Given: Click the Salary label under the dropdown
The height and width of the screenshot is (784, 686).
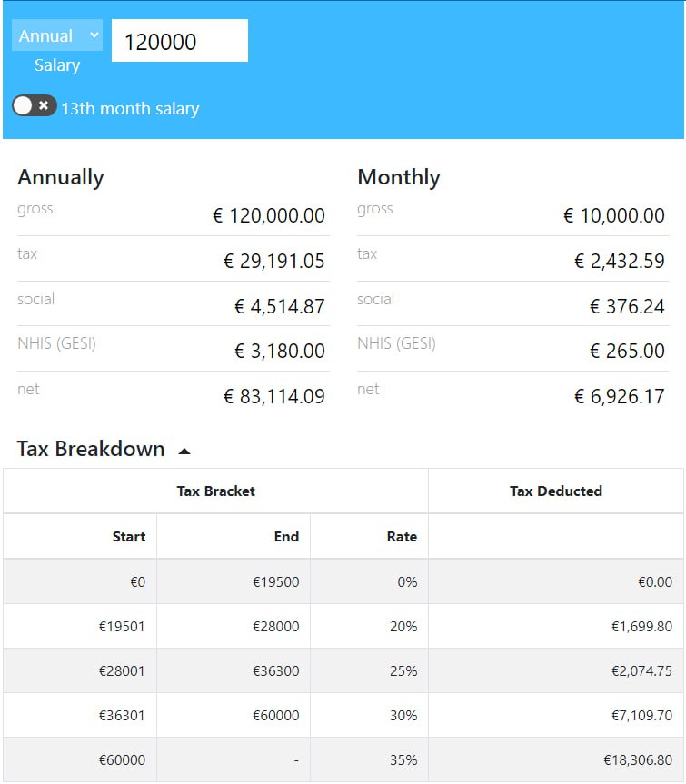Looking at the screenshot, I should coord(57,65).
